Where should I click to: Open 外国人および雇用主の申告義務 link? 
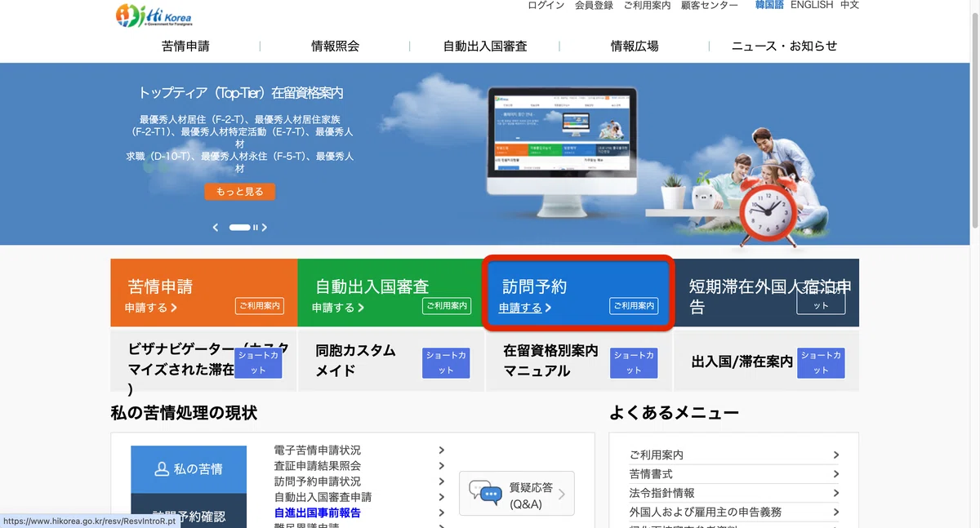tap(706, 512)
